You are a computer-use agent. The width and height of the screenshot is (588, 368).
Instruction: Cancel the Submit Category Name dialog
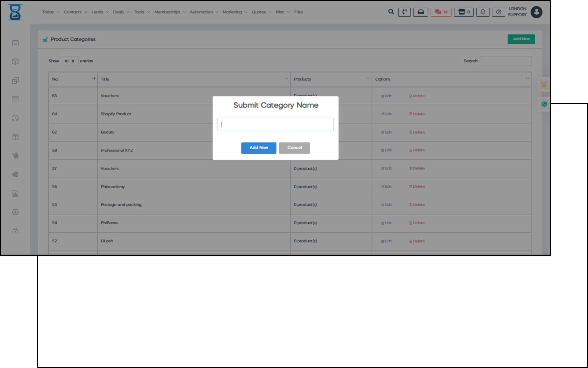294,148
